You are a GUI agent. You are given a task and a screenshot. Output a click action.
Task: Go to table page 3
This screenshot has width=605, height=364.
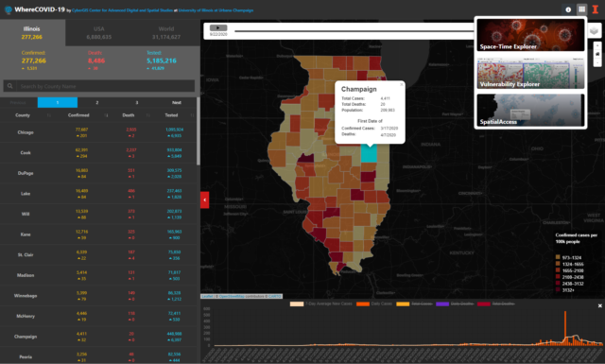coord(137,102)
